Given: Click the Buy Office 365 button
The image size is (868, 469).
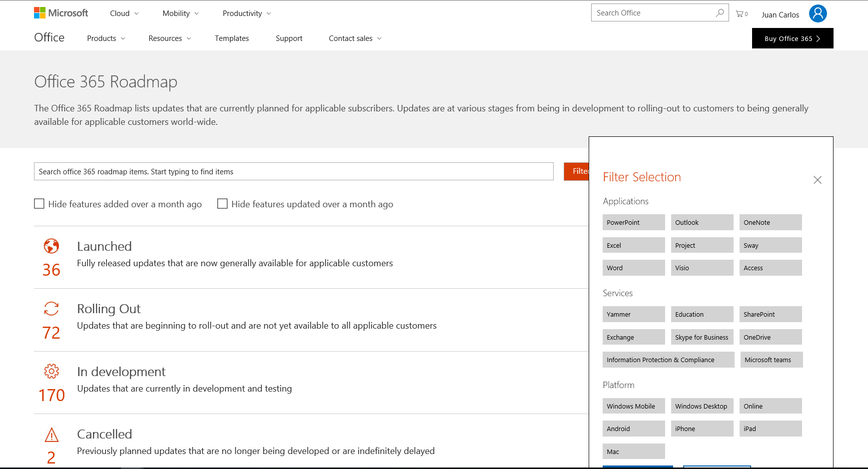Looking at the screenshot, I should 792,38.
